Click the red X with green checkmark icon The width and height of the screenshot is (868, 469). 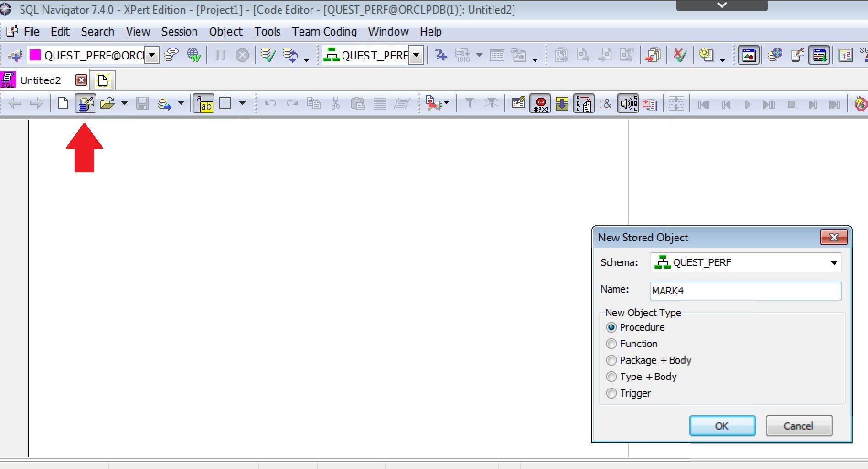pyautogui.click(x=680, y=55)
